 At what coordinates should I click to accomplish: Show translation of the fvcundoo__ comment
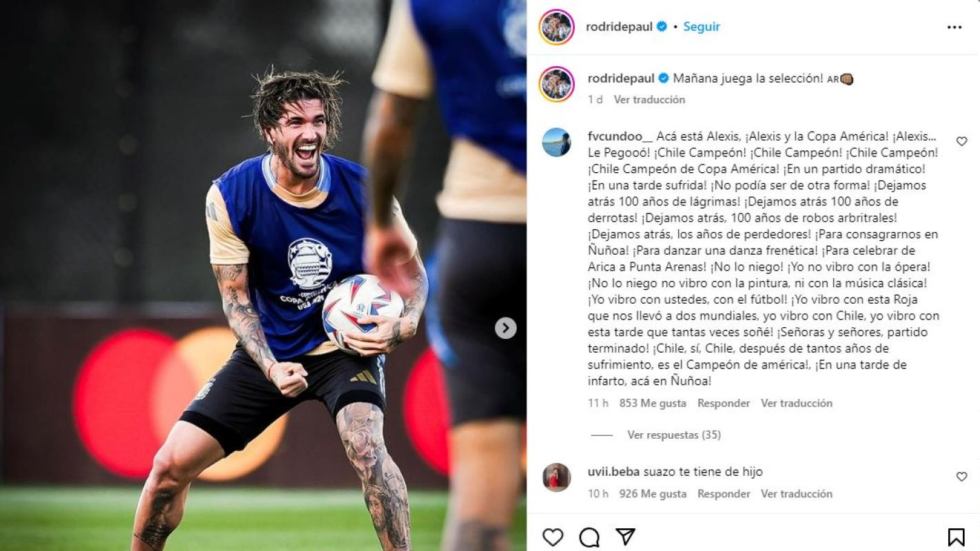797,403
